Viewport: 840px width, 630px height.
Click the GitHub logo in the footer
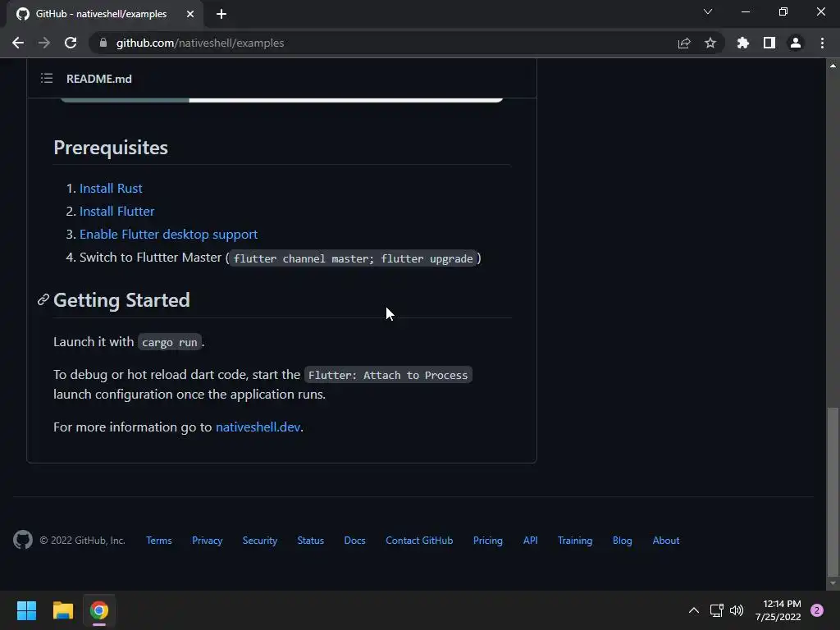[x=23, y=540]
